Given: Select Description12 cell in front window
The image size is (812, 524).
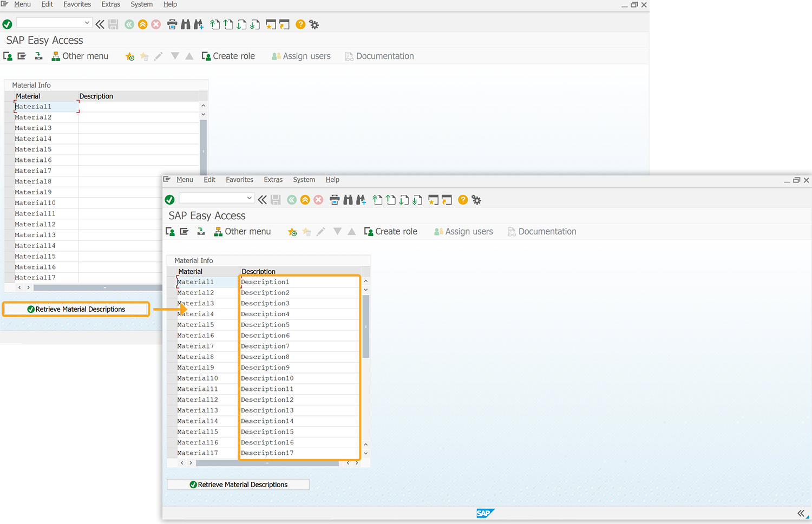Looking at the screenshot, I should point(299,399).
